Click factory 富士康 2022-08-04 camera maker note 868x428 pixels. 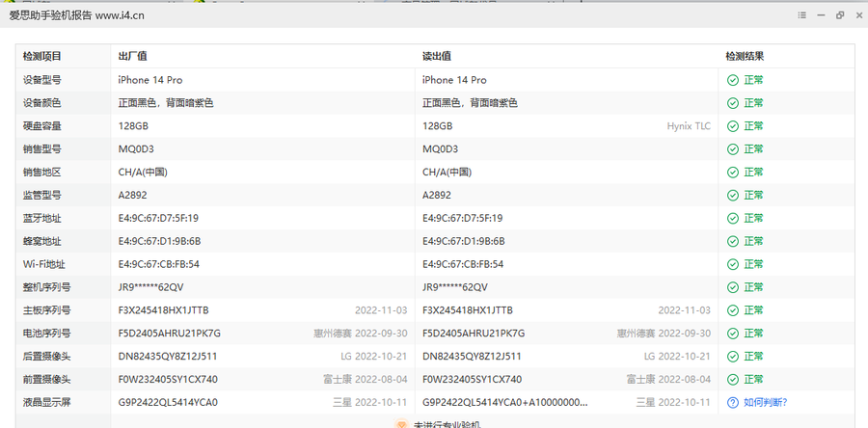click(366, 380)
